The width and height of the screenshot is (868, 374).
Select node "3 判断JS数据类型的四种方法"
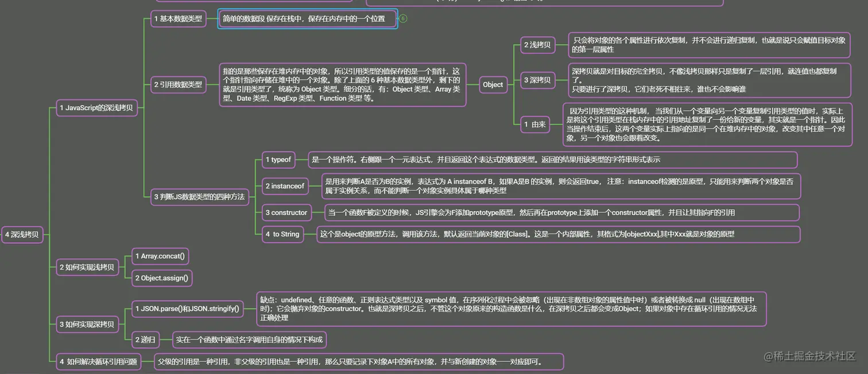click(x=199, y=196)
